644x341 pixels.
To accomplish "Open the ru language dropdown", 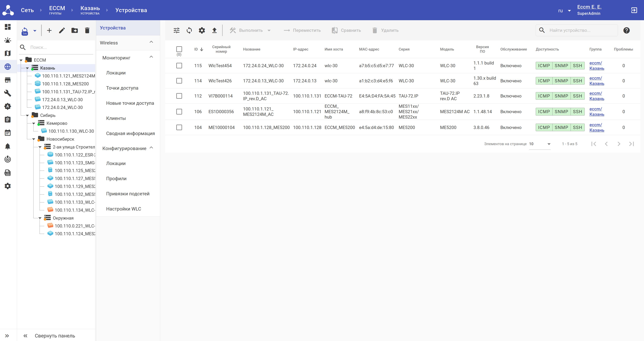I will point(564,11).
